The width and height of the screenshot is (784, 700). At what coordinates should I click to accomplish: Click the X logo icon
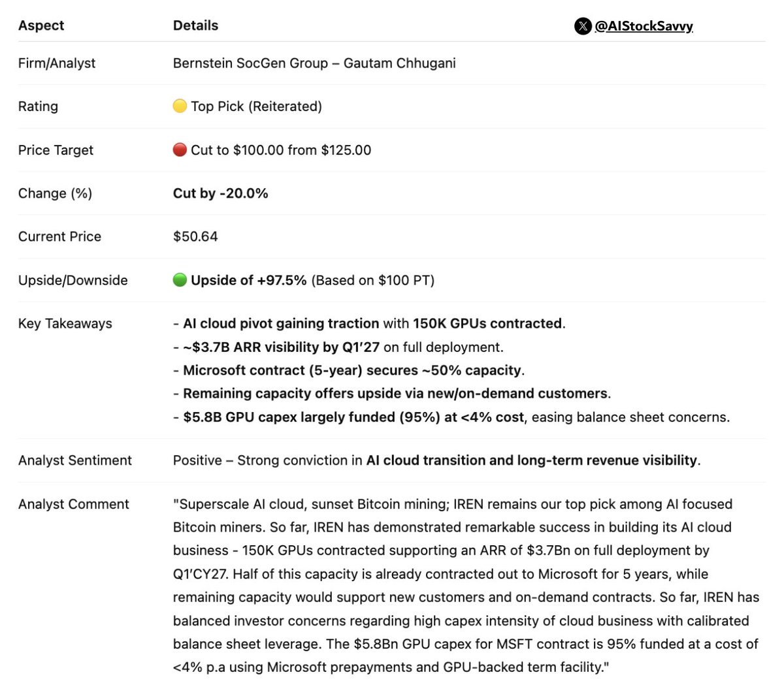coord(583,26)
